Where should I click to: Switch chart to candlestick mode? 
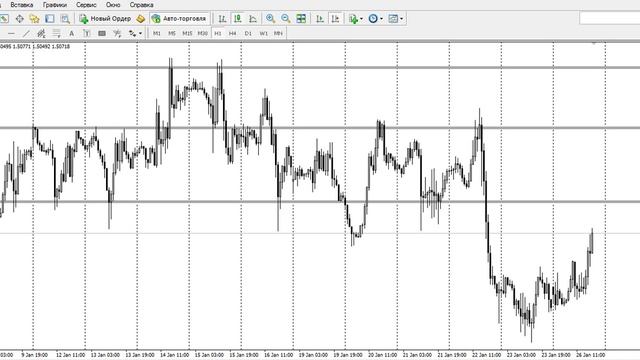pyautogui.click(x=238, y=18)
